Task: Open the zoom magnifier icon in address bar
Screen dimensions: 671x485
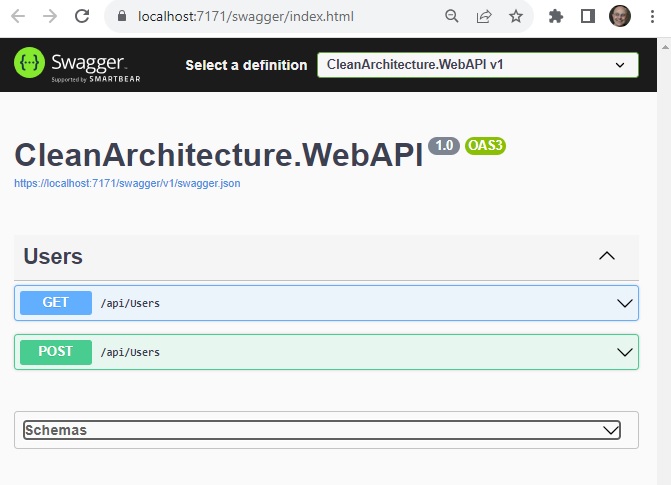Action: tap(451, 16)
